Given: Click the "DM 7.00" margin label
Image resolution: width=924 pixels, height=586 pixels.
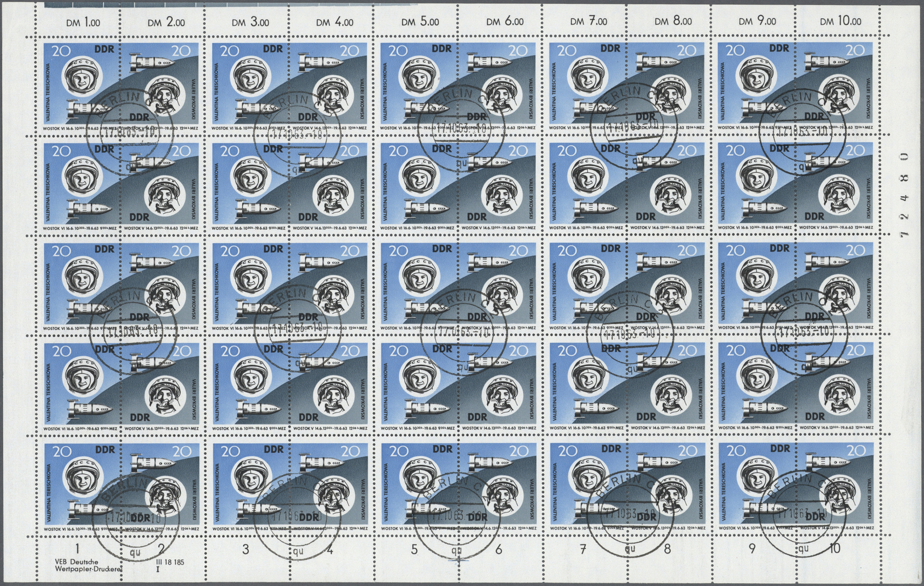Looking at the screenshot, I should tap(589, 22).
